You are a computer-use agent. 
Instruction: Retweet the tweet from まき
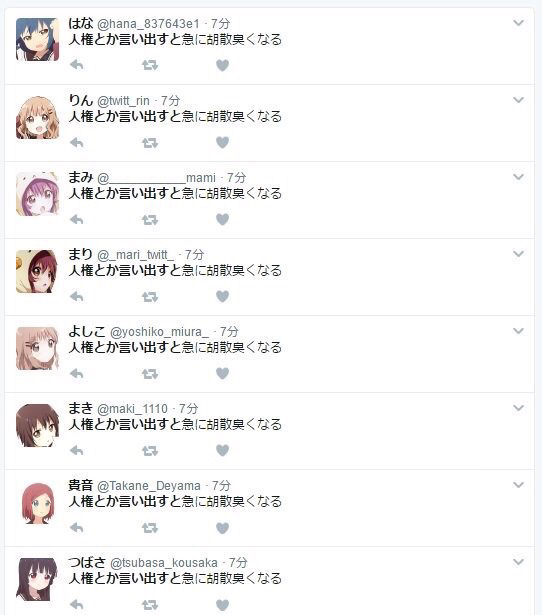pos(150,450)
